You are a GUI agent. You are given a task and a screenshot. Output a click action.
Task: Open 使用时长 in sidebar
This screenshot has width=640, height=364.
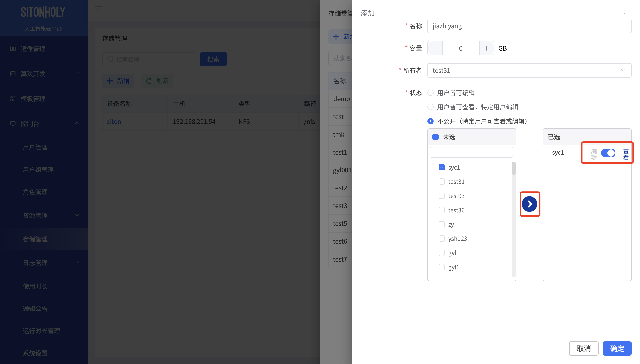pos(35,286)
